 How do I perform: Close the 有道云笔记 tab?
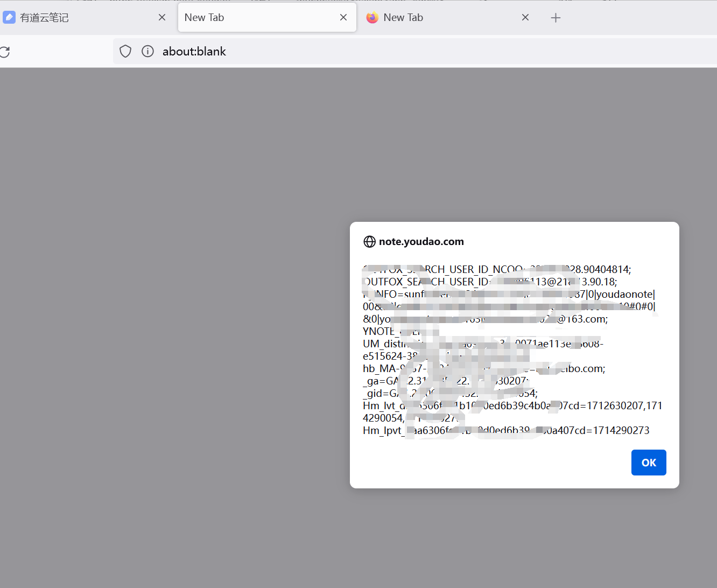coord(162,17)
